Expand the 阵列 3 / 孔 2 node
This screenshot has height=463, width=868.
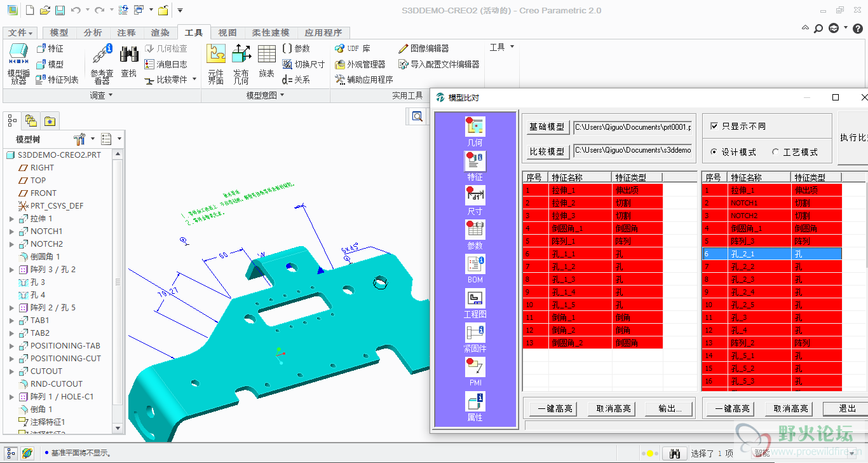pos(11,270)
